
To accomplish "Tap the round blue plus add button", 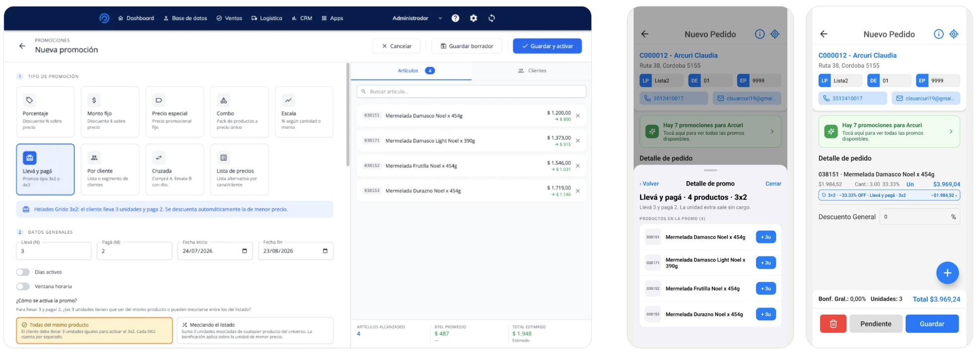I will point(947,272).
